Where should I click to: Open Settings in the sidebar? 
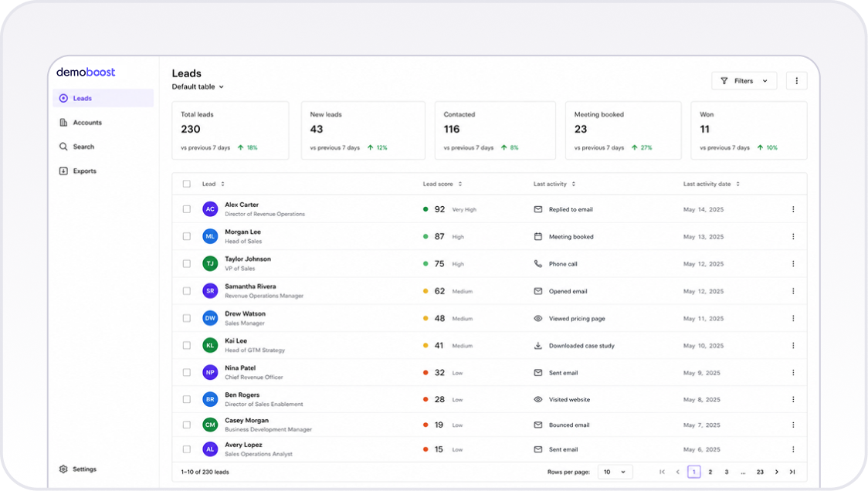(78, 469)
